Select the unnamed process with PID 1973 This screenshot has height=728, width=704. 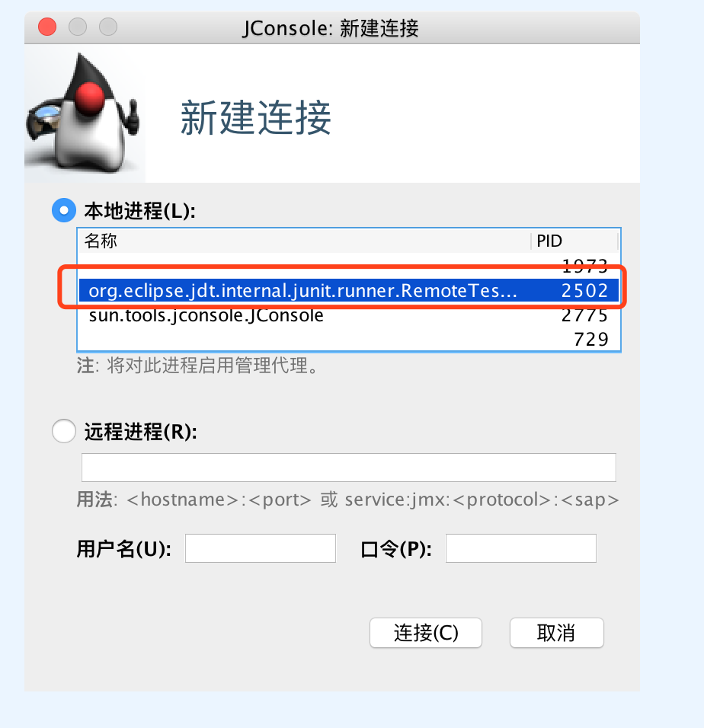click(x=349, y=266)
